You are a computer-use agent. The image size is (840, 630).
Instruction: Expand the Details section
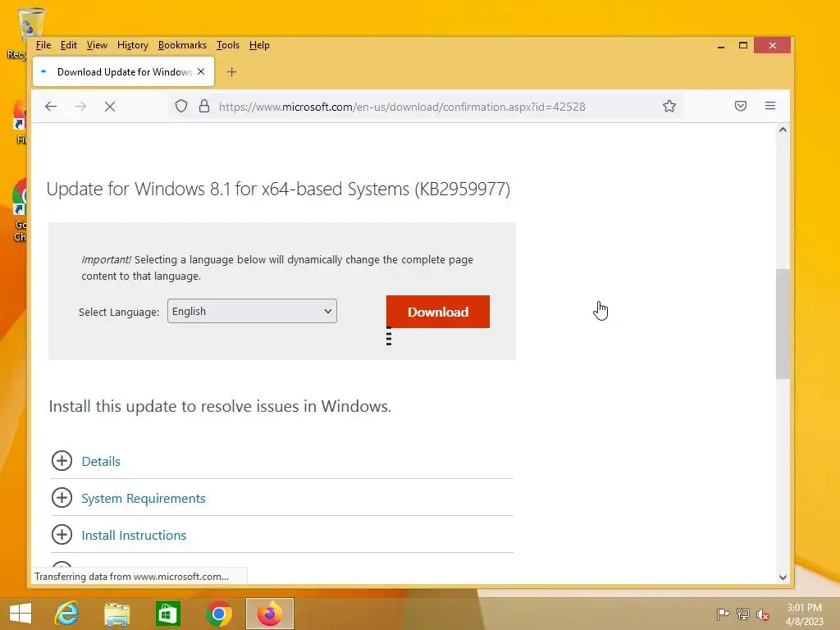click(62, 461)
